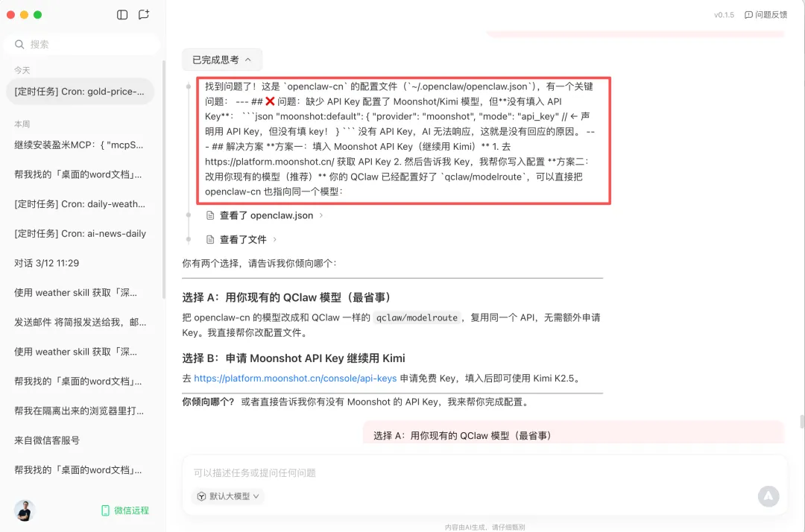Image resolution: width=805 pixels, height=532 pixels.
Task: Click the chat area scrollbar thumb
Action: coord(802,422)
